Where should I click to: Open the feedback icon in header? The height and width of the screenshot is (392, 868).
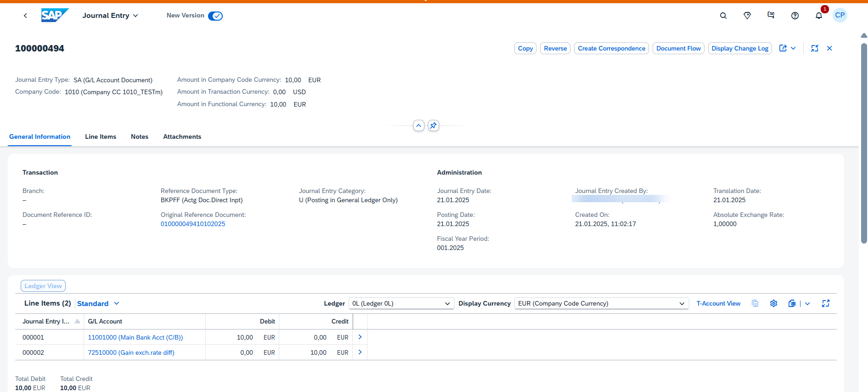point(771,16)
